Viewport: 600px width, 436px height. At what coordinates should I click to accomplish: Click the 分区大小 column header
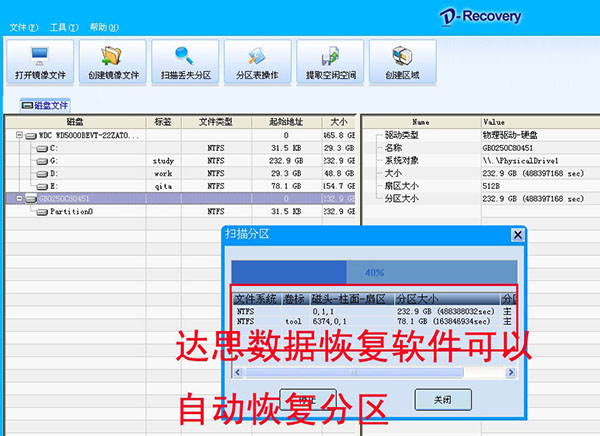(447, 299)
